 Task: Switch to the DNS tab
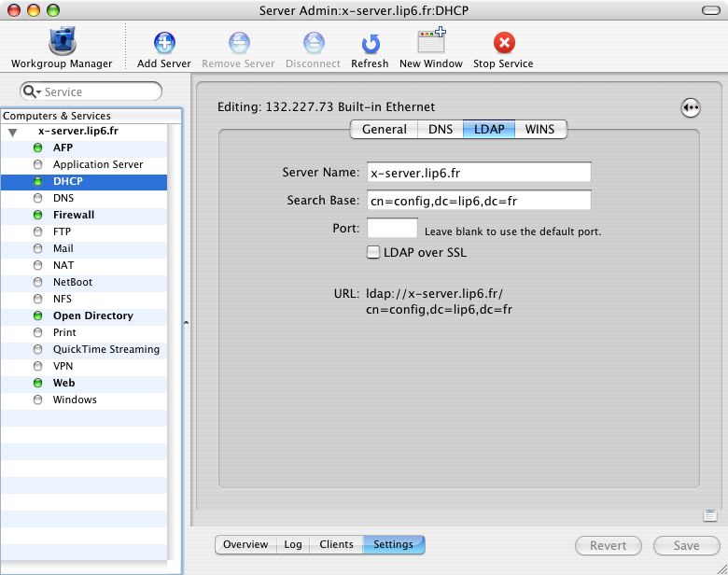(x=440, y=130)
